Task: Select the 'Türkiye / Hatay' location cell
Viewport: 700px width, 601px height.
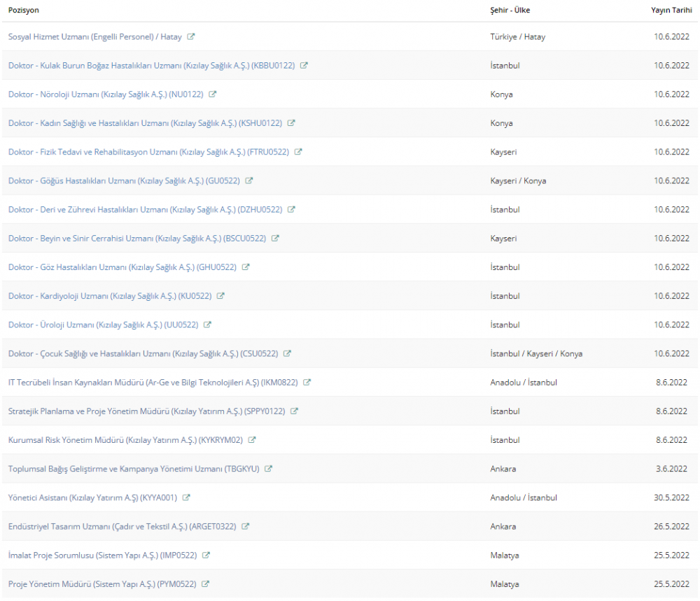Action: pyautogui.click(x=518, y=37)
